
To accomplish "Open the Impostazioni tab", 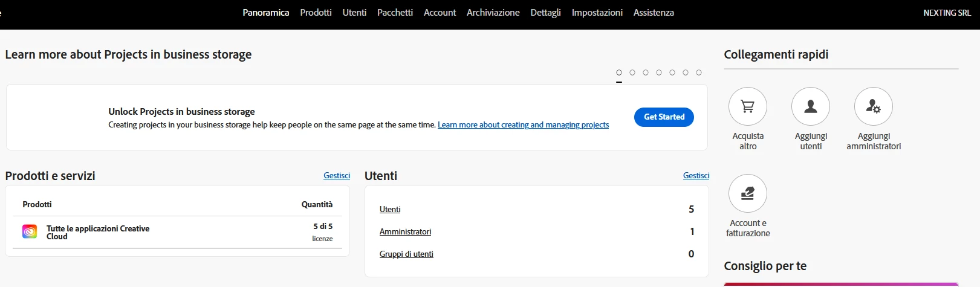I will (597, 13).
